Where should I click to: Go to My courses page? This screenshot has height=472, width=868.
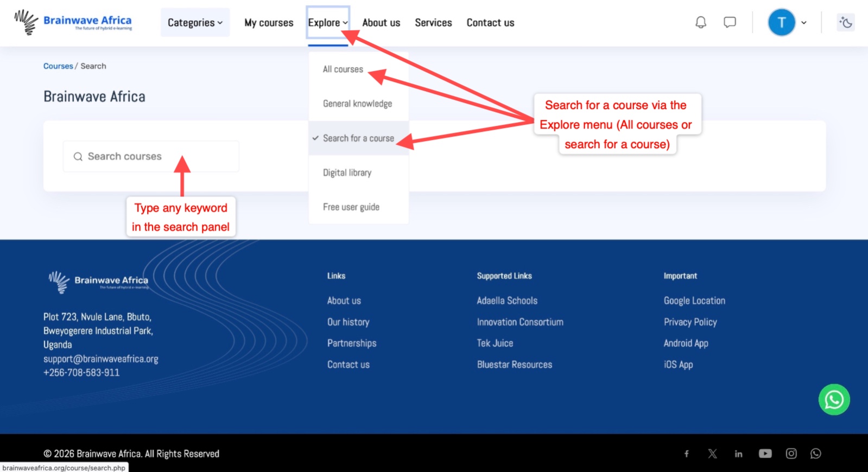pyautogui.click(x=269, y=23)
